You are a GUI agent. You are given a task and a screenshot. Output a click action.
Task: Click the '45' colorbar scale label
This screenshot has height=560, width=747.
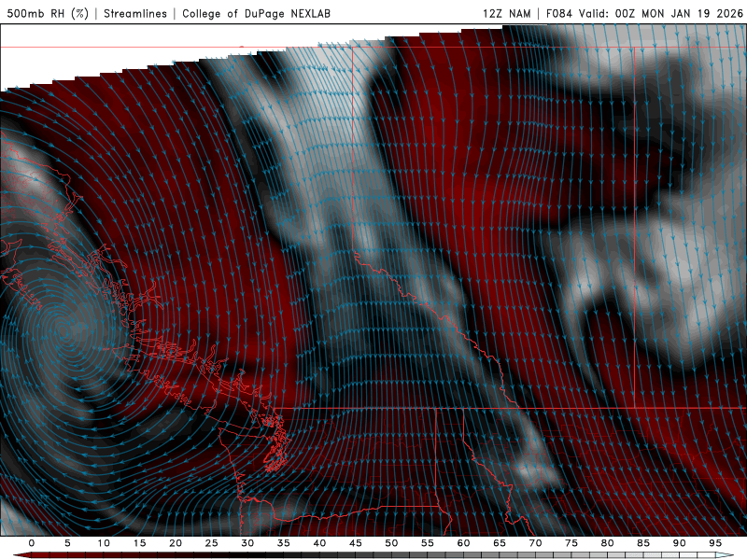click(x=356, y=543)
